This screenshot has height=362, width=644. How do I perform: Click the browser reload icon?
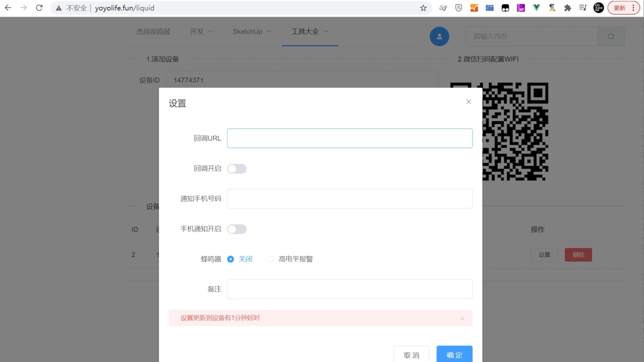(x=39, y=8)
